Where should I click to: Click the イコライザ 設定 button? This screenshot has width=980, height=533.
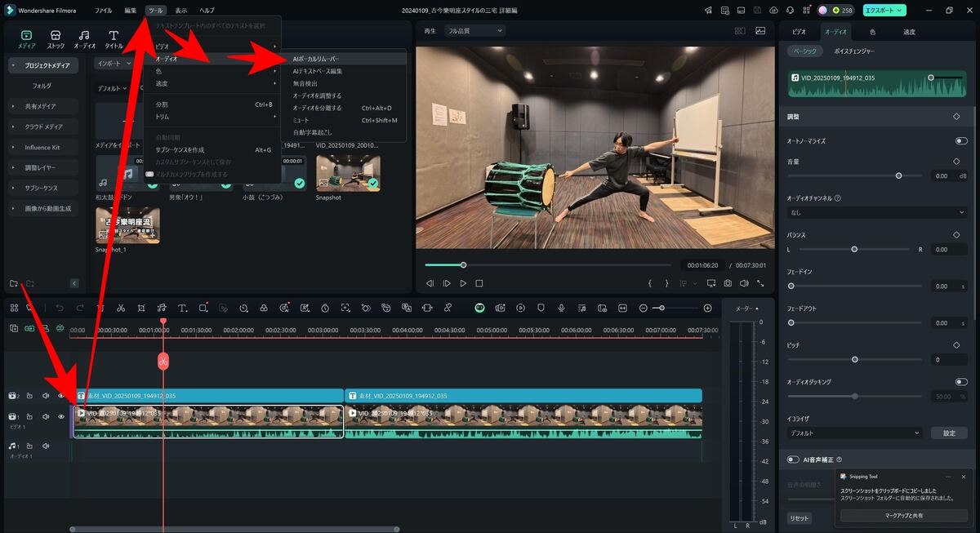click(x=949, y=433)
